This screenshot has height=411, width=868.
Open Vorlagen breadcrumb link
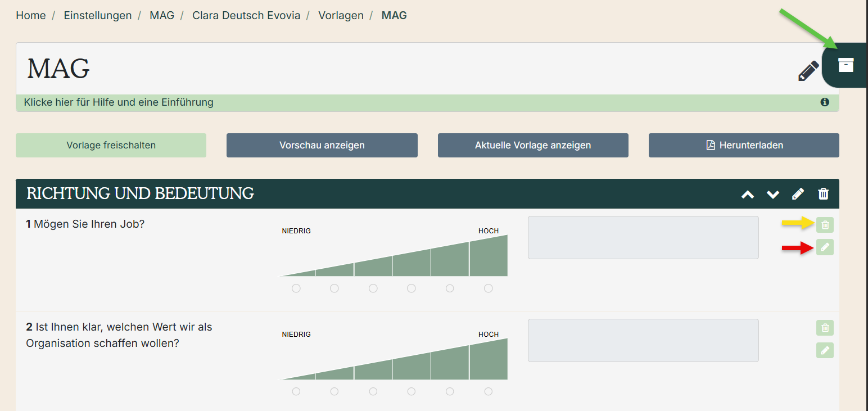tap(341, 16)
